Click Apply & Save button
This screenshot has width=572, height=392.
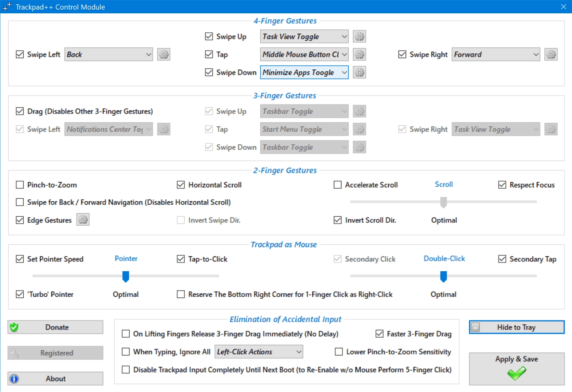(517, 369)
